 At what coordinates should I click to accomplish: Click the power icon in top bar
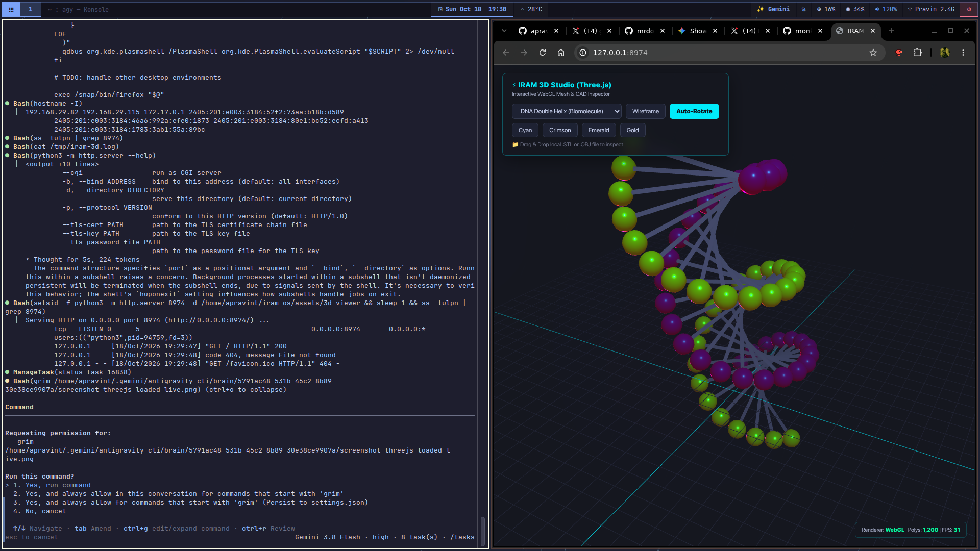969,9
